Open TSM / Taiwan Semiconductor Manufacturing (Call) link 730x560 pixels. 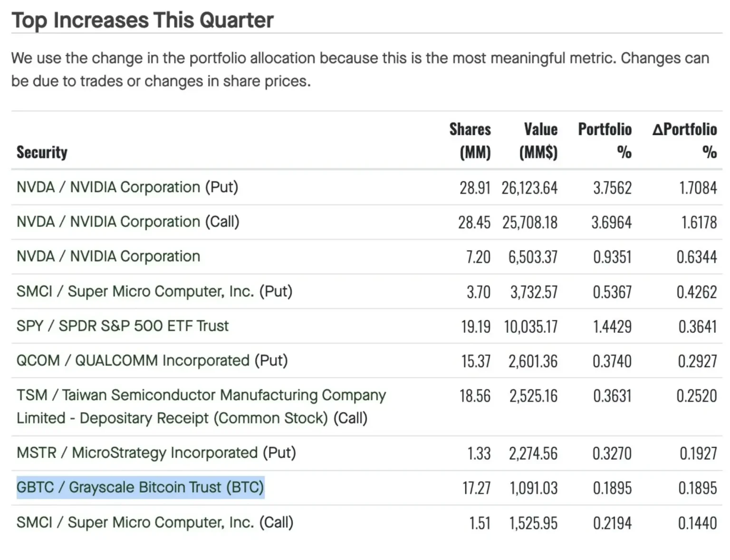click(x=202, y=407)
